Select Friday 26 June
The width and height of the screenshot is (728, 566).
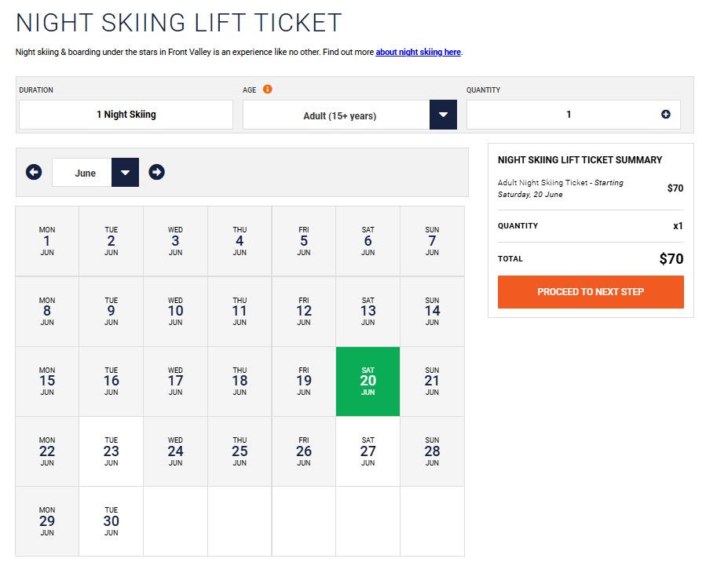point(304,451)
